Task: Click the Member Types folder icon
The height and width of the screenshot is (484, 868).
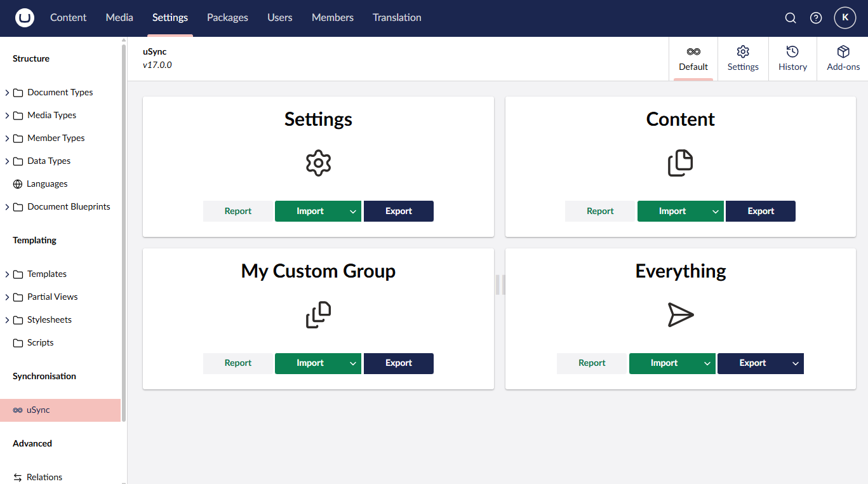Action: (18, 138)
